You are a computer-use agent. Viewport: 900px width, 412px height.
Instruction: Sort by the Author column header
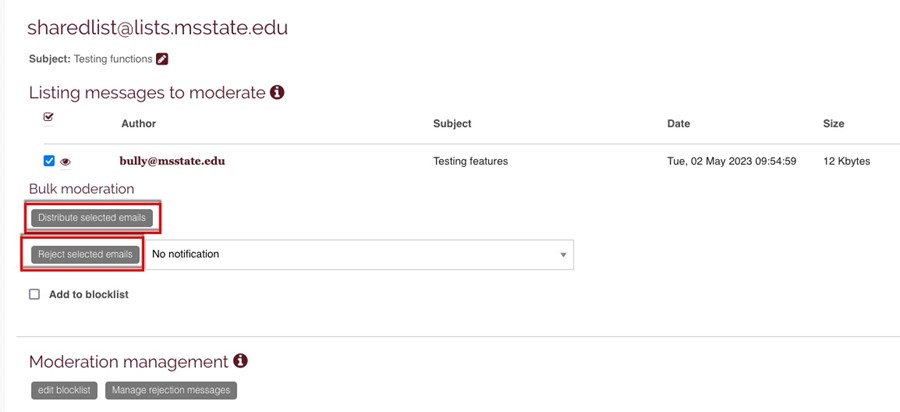pos(138,123)
